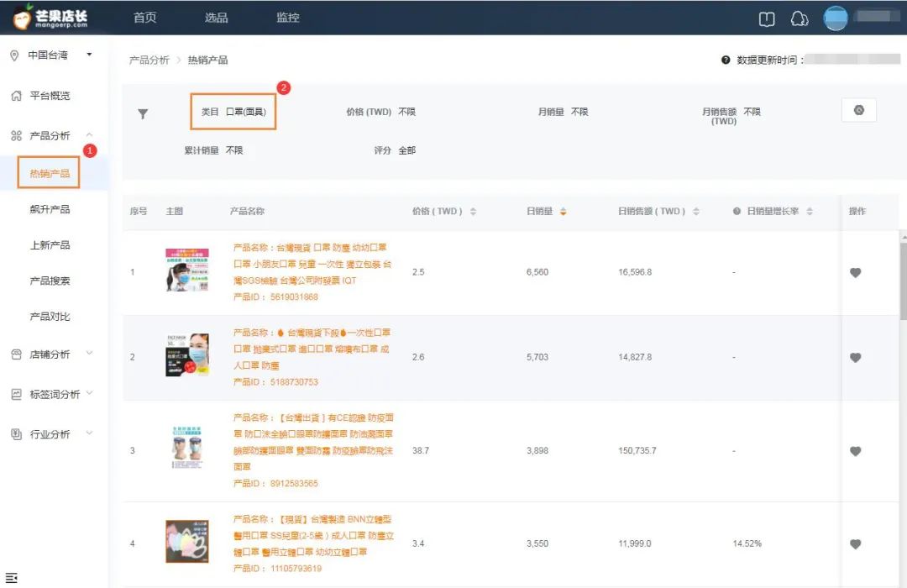
Task: Click growth rate 14.52%
Action: click(747, 543)
